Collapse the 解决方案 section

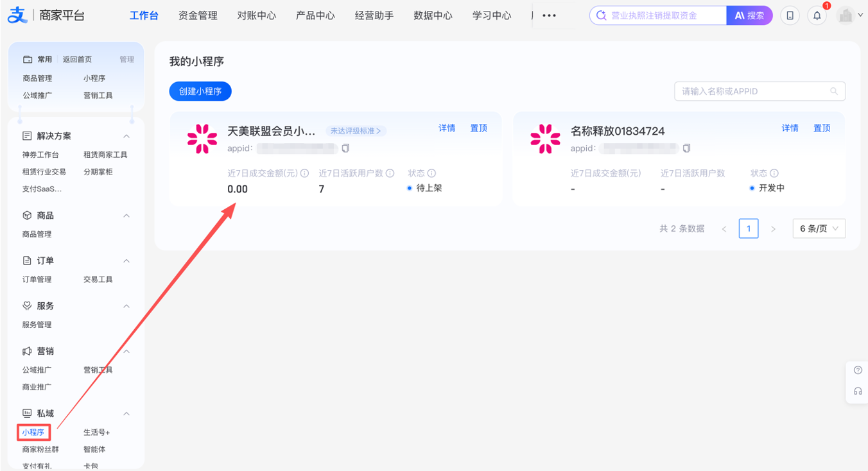(126, 136)
